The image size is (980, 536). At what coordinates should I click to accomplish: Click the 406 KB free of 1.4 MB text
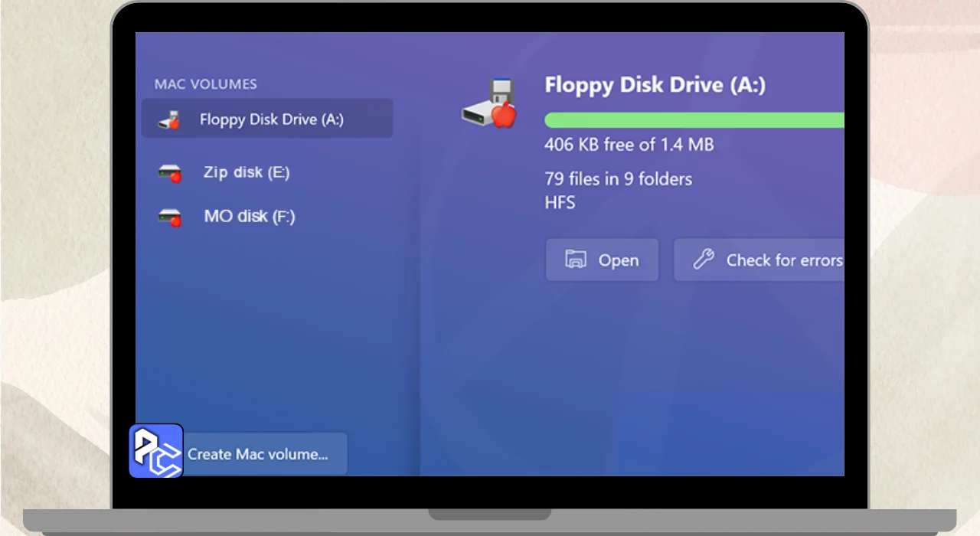[x=629, y=144]
